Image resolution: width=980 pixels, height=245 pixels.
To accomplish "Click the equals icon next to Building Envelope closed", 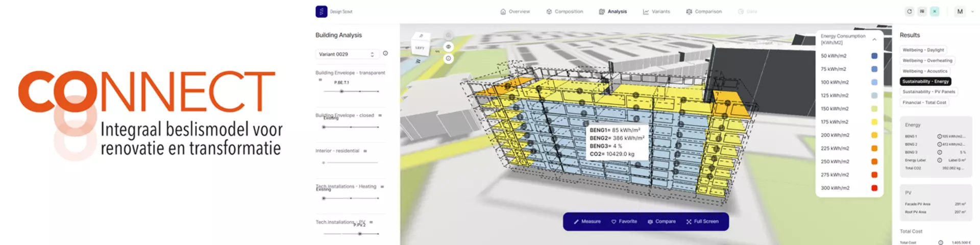I will click(380, 115).
